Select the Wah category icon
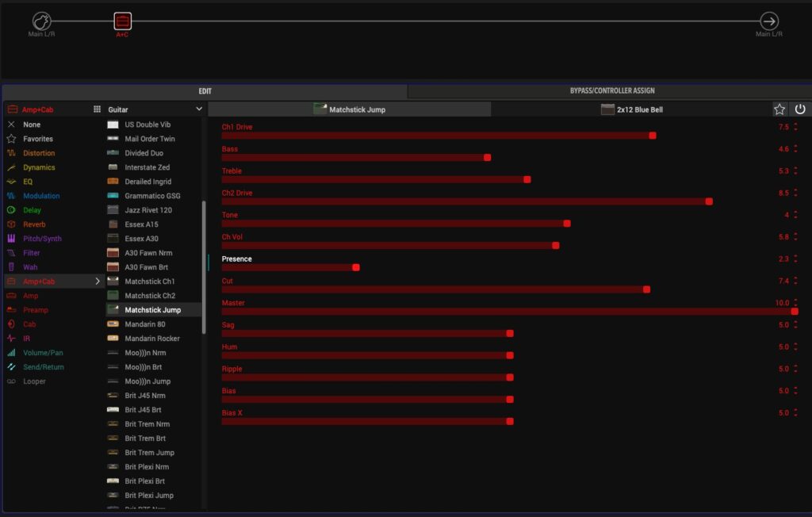Screen dimensions: 812x517 tap(11, 267)
